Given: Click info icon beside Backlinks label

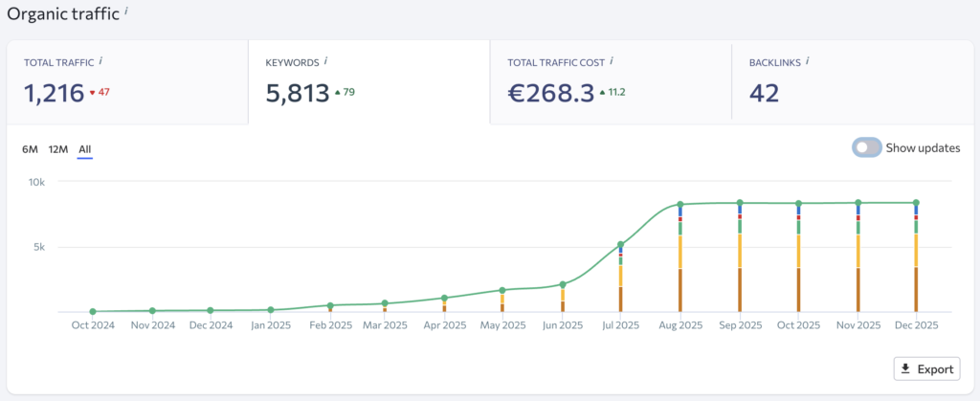Looking at the screenshot, I should click(x=808, y=61).
